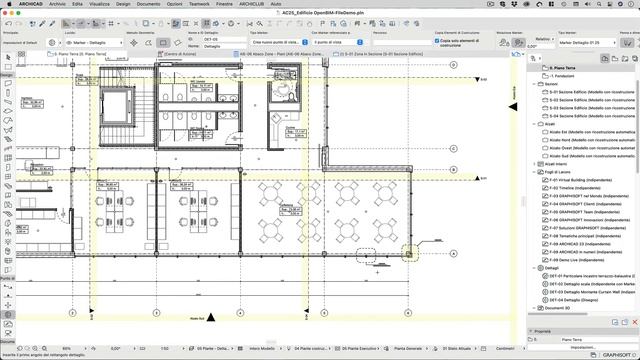Click the 01 Stato Attuale renovation filter button
The height and width of the screenshot is (360, 640).
(456, 349)
